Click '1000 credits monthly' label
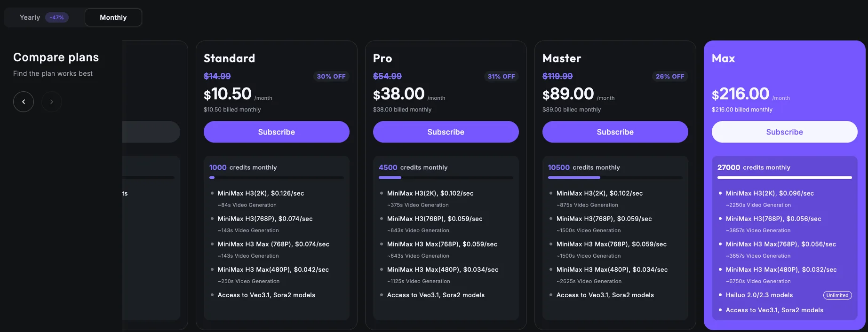The image size is (868, 332). (243, 167)
